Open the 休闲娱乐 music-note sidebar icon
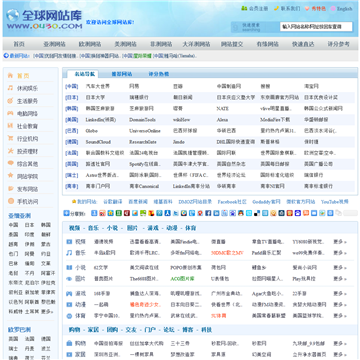This screenshot has width=360, height=360. (10, 88)
